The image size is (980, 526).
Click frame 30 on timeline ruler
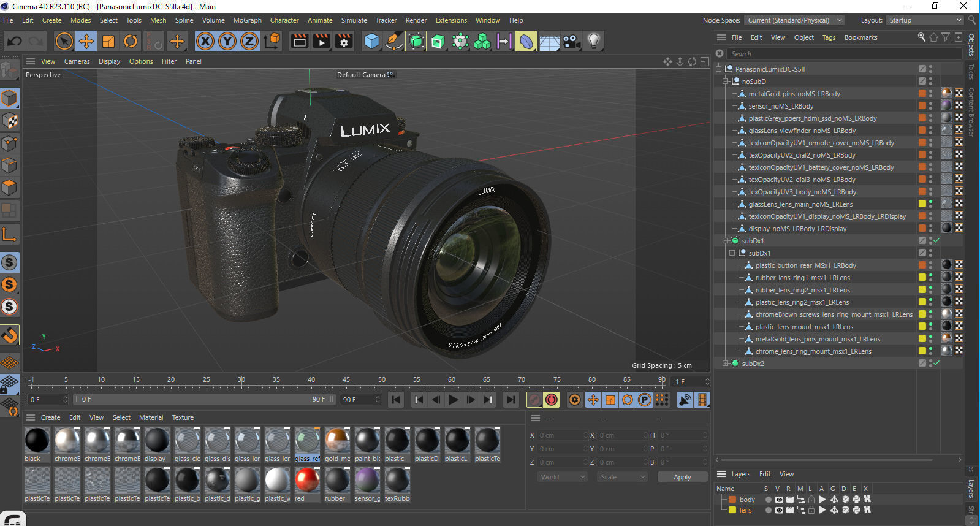coord(241,380)
